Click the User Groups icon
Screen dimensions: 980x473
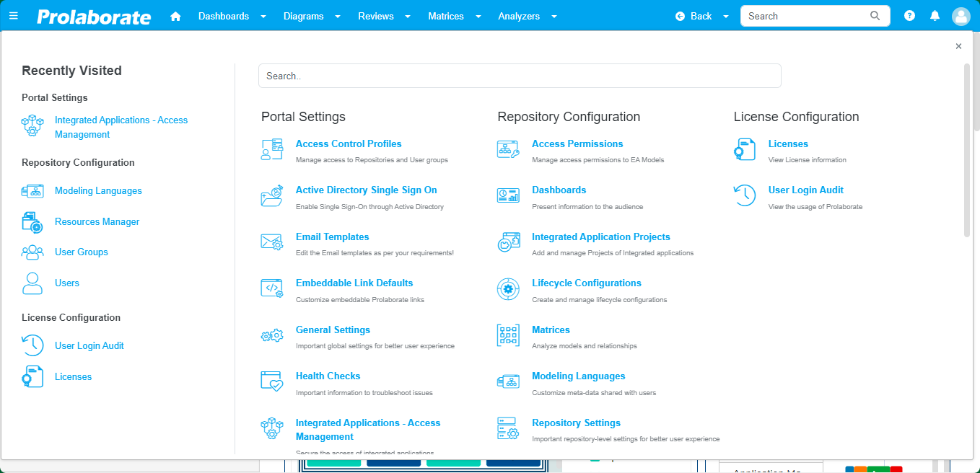[32, 252]
